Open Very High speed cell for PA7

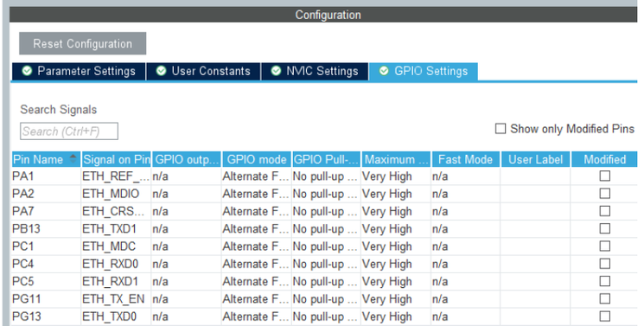point(396,211)
